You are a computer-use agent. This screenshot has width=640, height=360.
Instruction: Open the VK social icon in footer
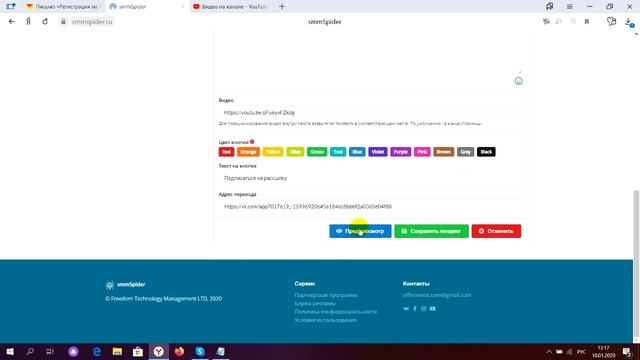pyautogui.click(x=406, y=309)
